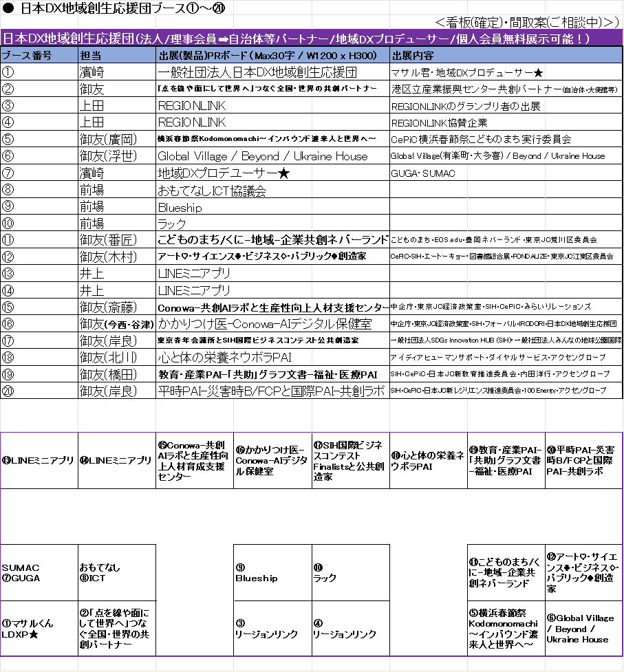Select the ブース番号 column header cell
Viewport: 624px width, 672px height.
39,56
